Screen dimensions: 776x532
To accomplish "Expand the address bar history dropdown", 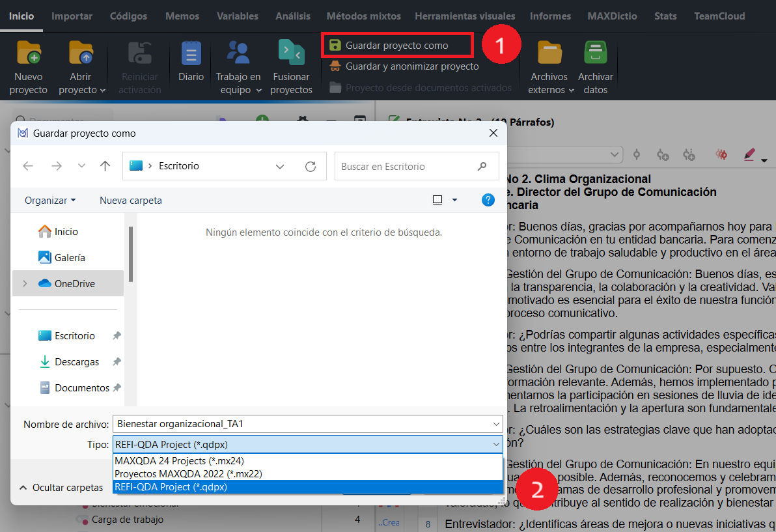I will coord(280,166).
